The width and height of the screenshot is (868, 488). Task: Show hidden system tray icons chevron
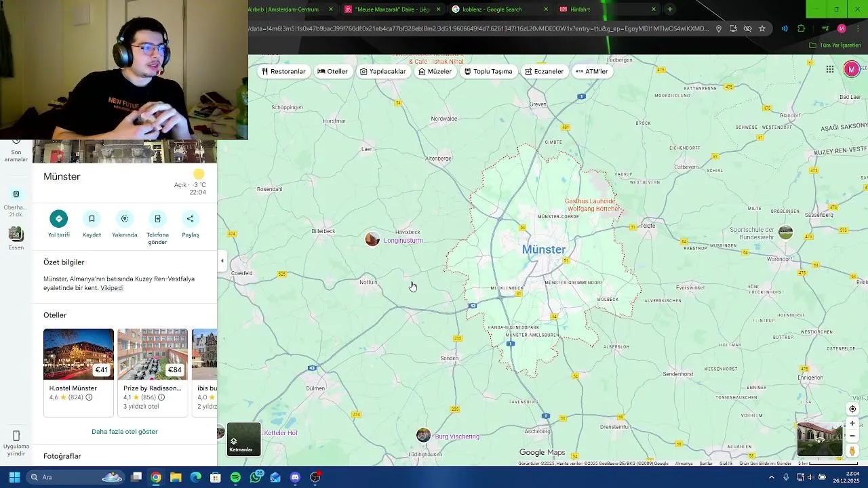pos(771,477)
